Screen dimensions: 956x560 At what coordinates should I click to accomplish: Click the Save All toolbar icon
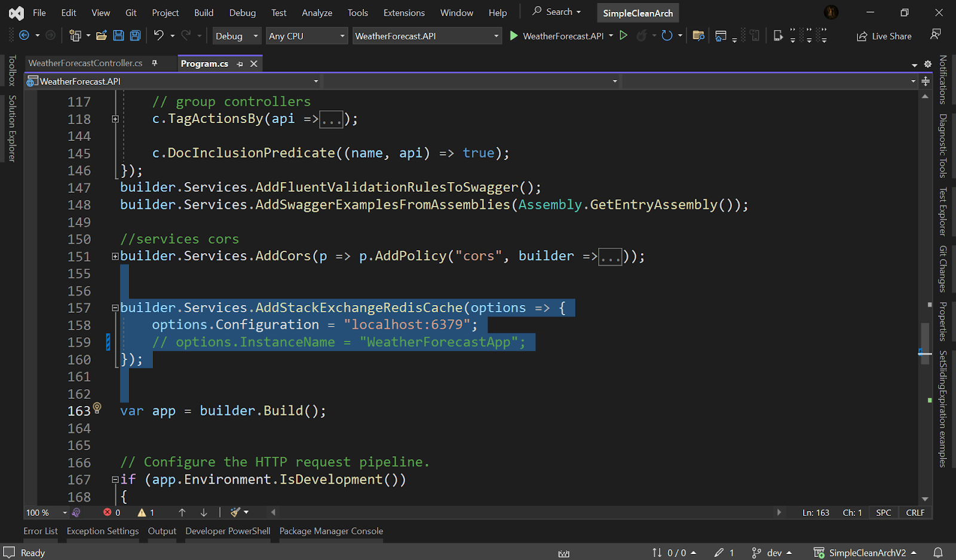pyautogui.click(x=136, y=36)
